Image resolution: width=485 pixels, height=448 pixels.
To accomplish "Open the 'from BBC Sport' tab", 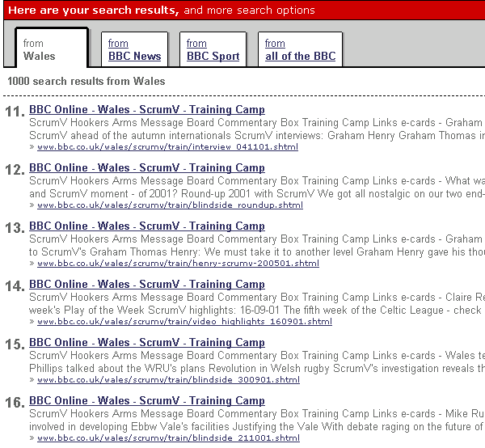I will [x=213, y=49].
